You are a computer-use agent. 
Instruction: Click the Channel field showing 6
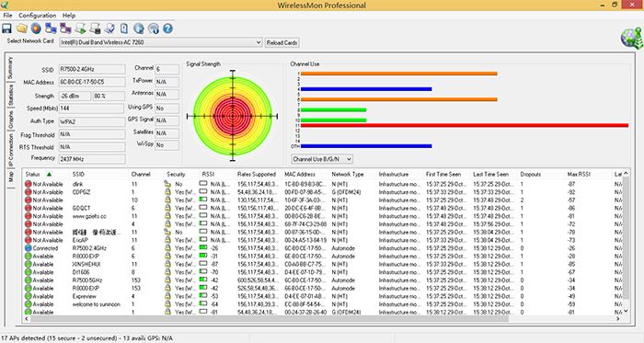167,69
